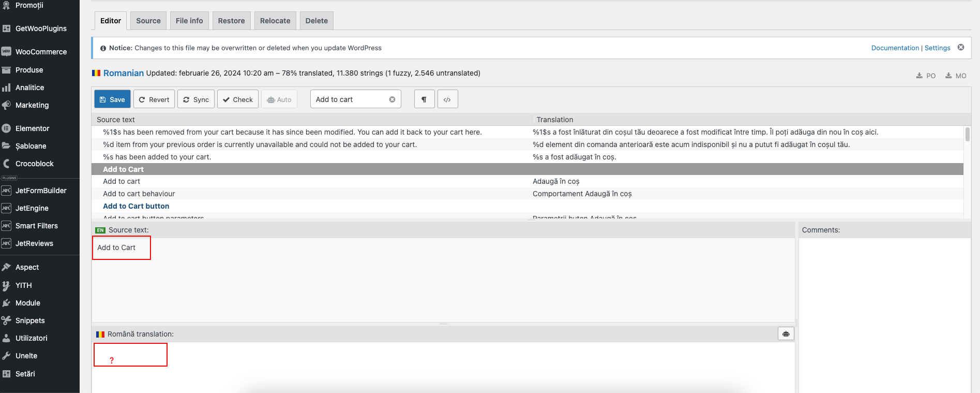This screenshot has width=980, height=393.
Task: Click the Comments text area
Action: [884, 315]
